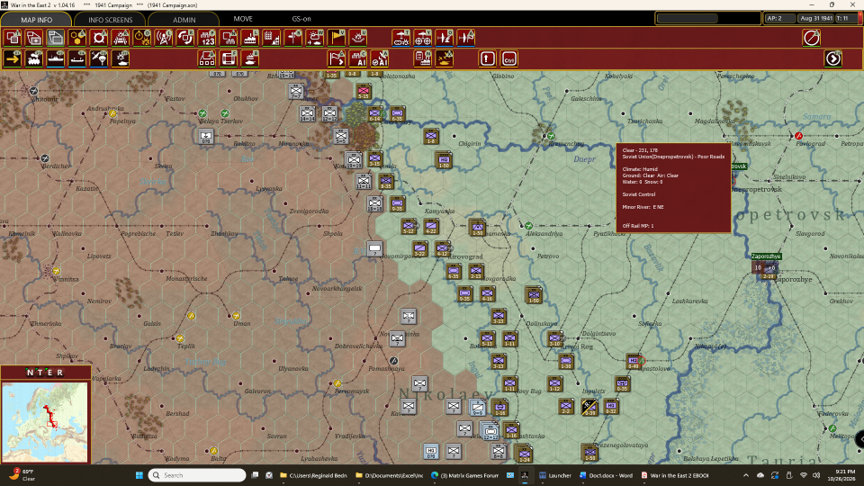Toggle the ring-shaped isolated units icon

coord(99,38)
